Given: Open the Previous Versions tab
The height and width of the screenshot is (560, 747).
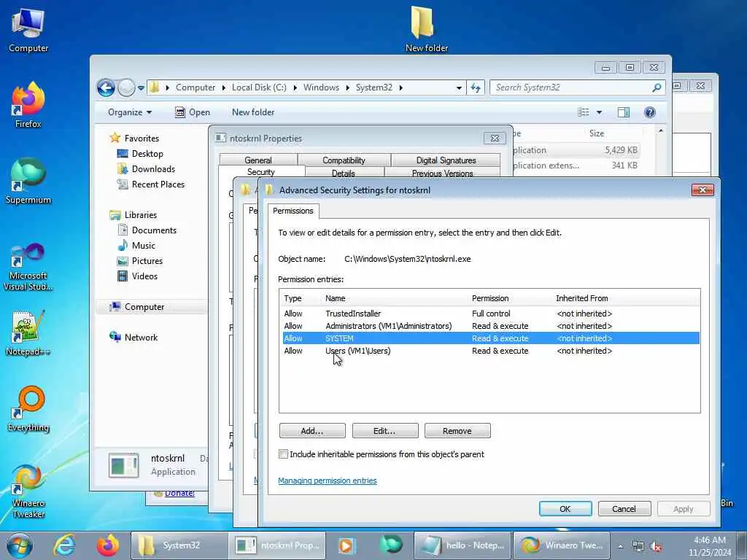Looking at the screenshot, I should pyautogui.click(x=442, y=173).
